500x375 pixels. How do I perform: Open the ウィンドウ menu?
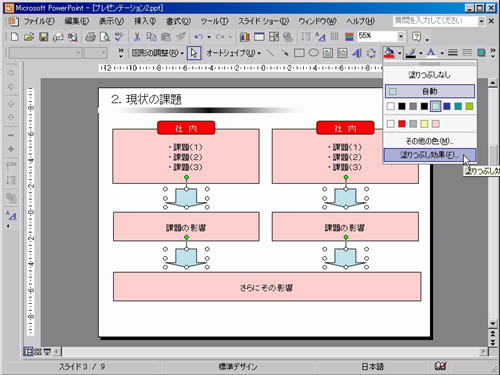[317, 21]
